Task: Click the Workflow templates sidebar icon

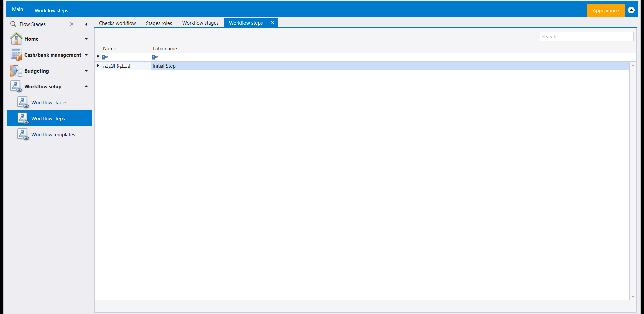Action: tap(23, 134)
